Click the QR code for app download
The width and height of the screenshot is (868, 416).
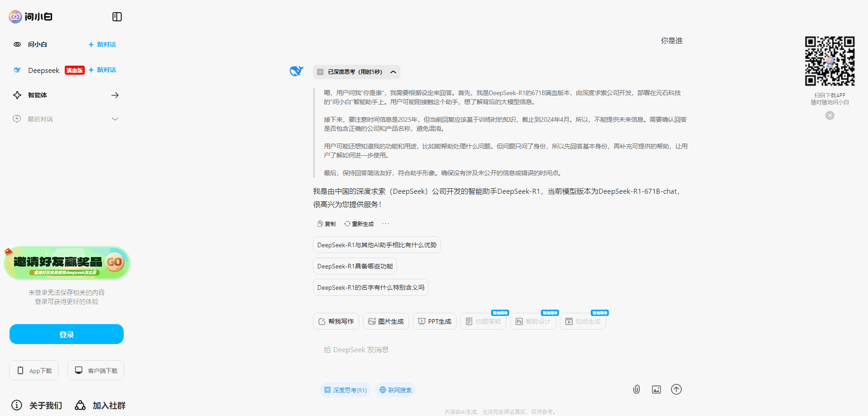click(x=830, y=61)
